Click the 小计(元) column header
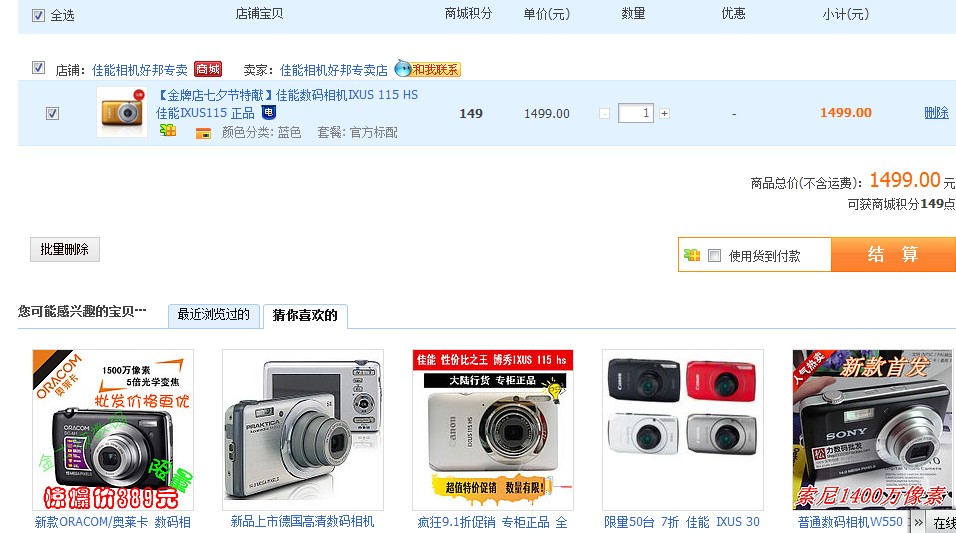The width and height of the screenshot is (956, 533). tap(846, 14)
